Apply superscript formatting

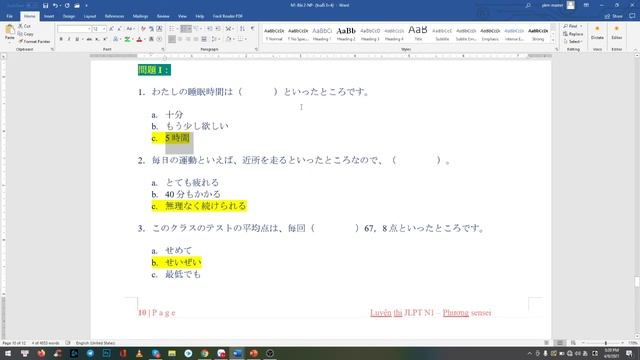click(105, 39)
